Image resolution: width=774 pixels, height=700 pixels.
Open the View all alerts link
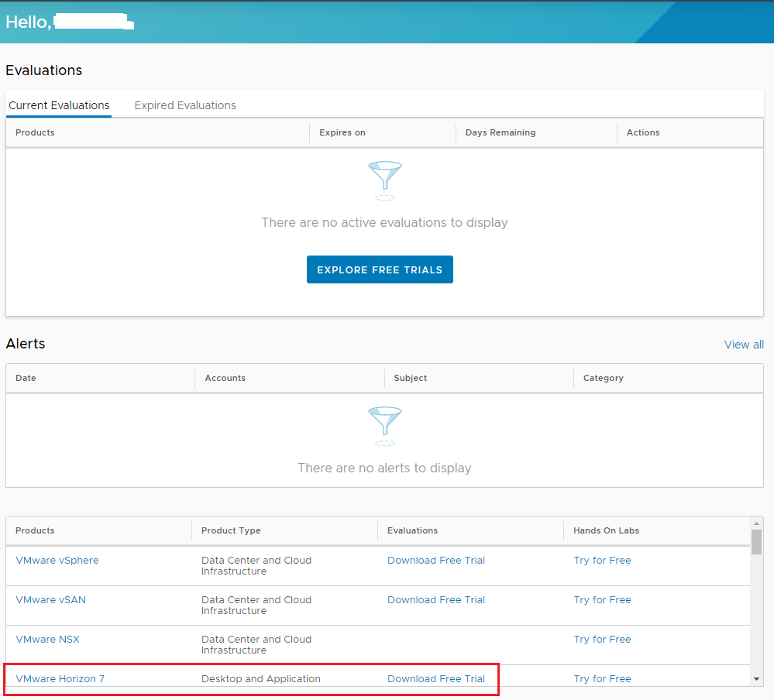(x=744, y=345)
